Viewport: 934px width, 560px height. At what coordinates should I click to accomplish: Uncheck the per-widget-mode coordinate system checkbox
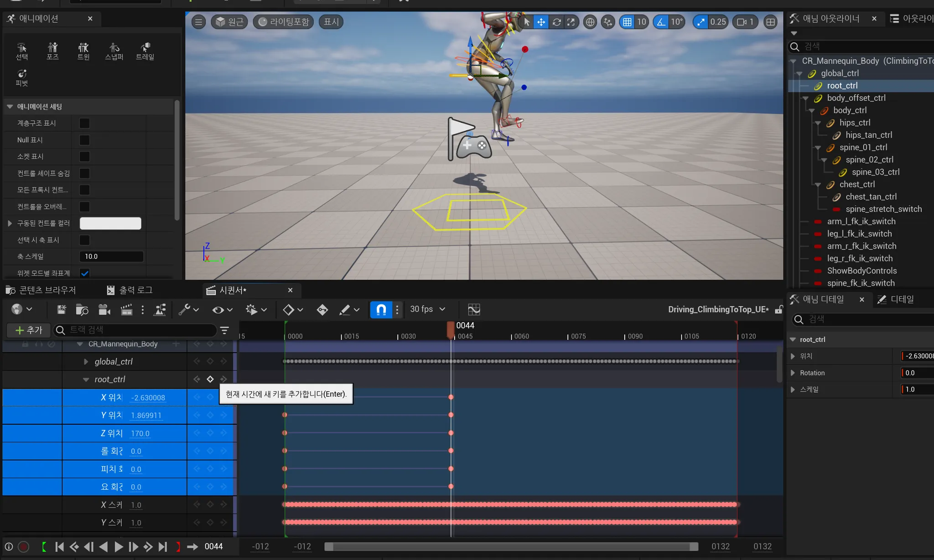click(x=84, y=273)
